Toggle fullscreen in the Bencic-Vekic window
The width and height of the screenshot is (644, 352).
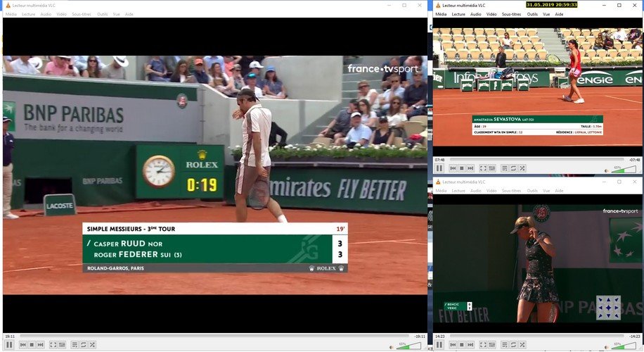[483, 344]
